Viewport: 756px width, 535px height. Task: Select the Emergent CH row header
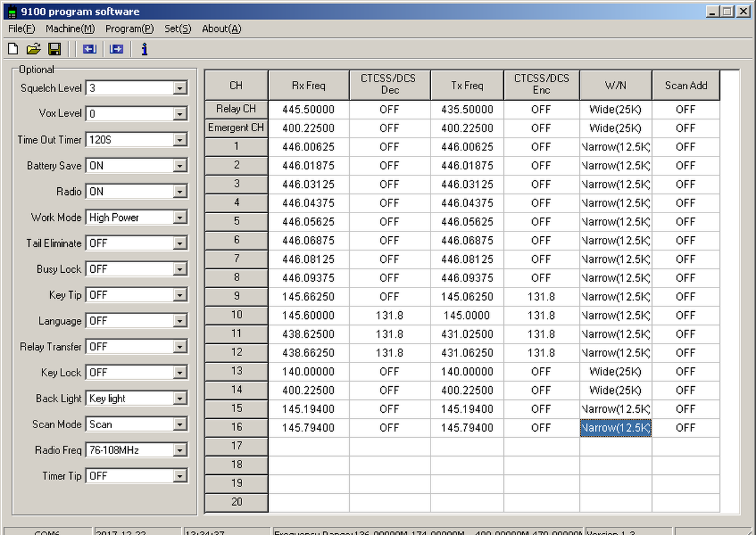click(236, 128)
